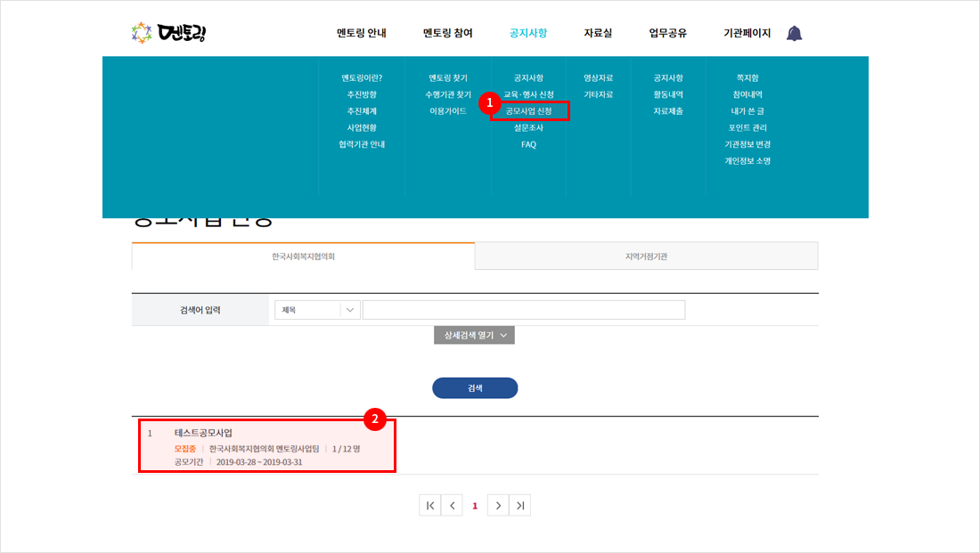Go to the previous page arrow
This screenshot has height=553, width=980.
453,506
